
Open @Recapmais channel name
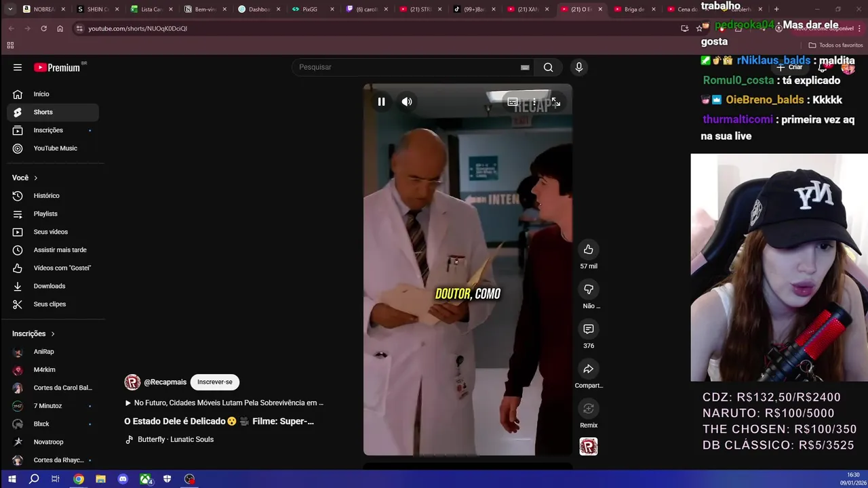pos(165,382)
